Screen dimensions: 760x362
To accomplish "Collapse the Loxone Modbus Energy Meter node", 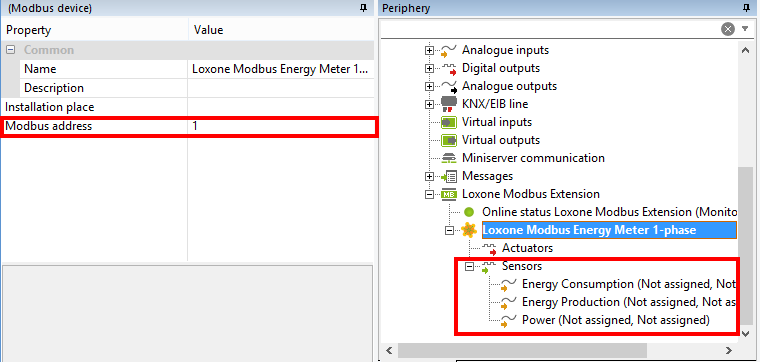I will [449, 231].
